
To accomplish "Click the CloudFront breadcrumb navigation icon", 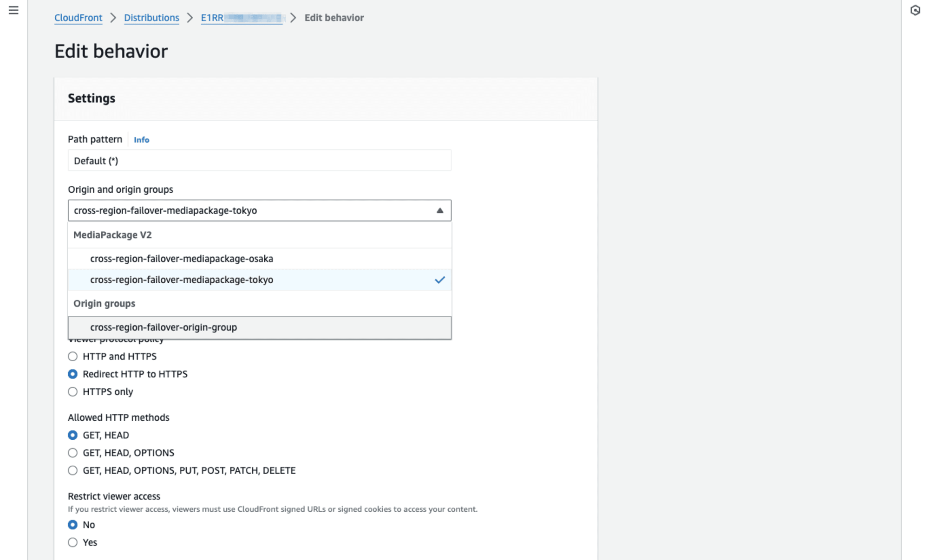I will pos(79,17).
